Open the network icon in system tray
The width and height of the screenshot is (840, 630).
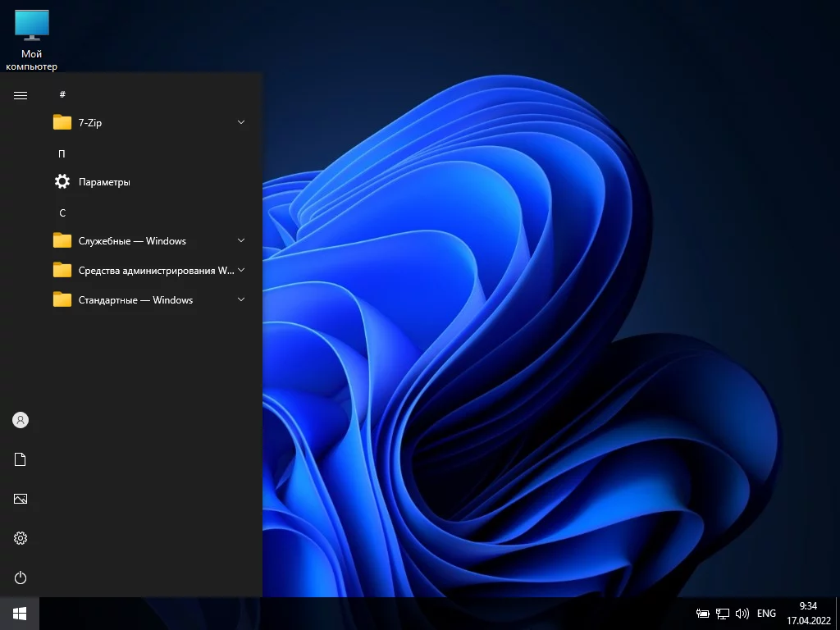click(723, 614)
